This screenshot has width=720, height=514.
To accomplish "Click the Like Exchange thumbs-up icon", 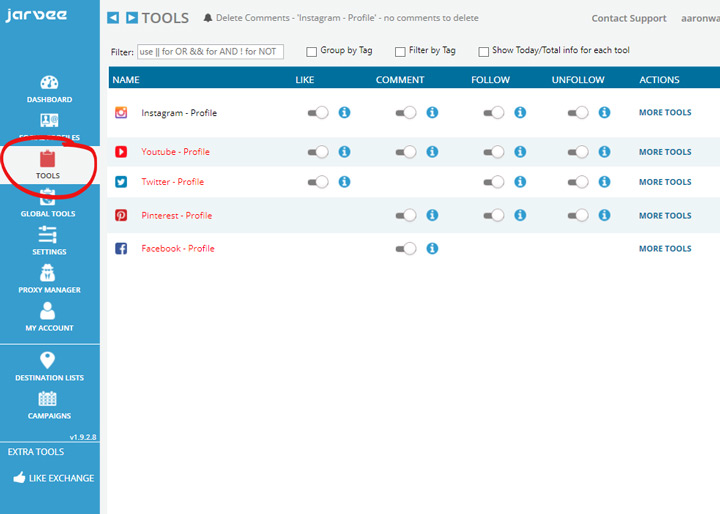I will click(19, 477).
